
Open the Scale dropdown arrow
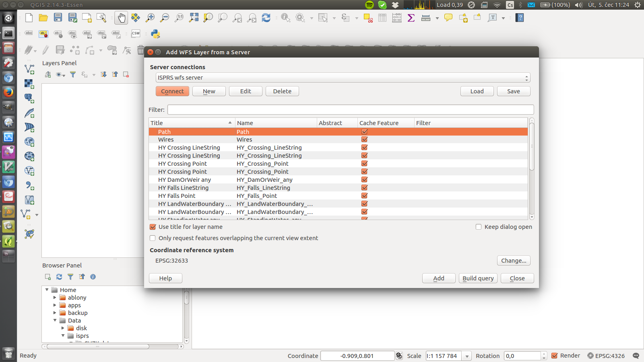(467, 356)
